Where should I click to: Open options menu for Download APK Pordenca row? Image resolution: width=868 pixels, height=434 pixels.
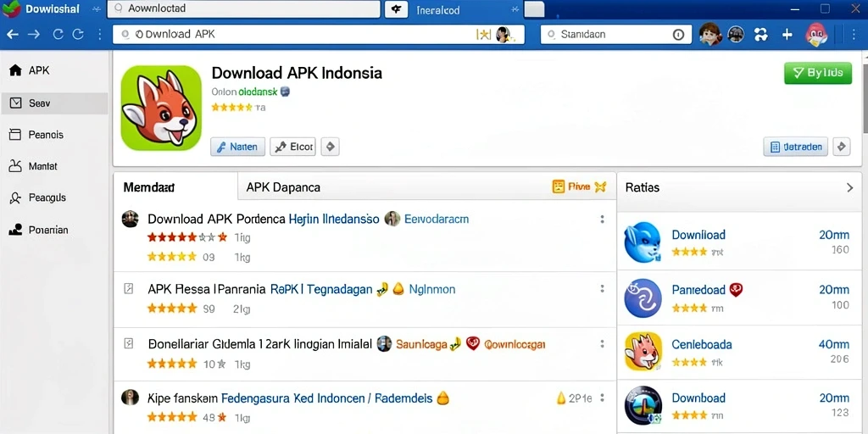click(602, 220)
